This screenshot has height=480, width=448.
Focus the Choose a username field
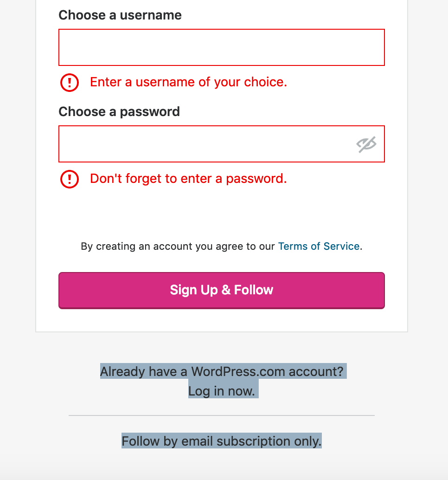(221, 47)
